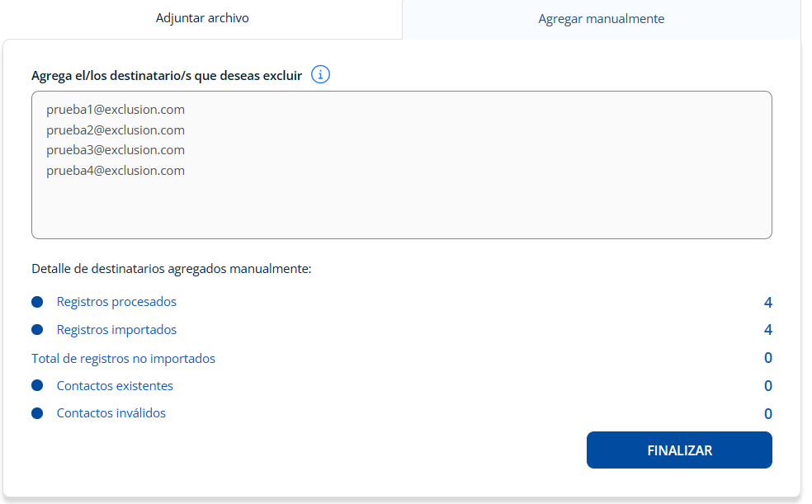
Task: Click Total de registros no importados
Action: click(123, 358)
